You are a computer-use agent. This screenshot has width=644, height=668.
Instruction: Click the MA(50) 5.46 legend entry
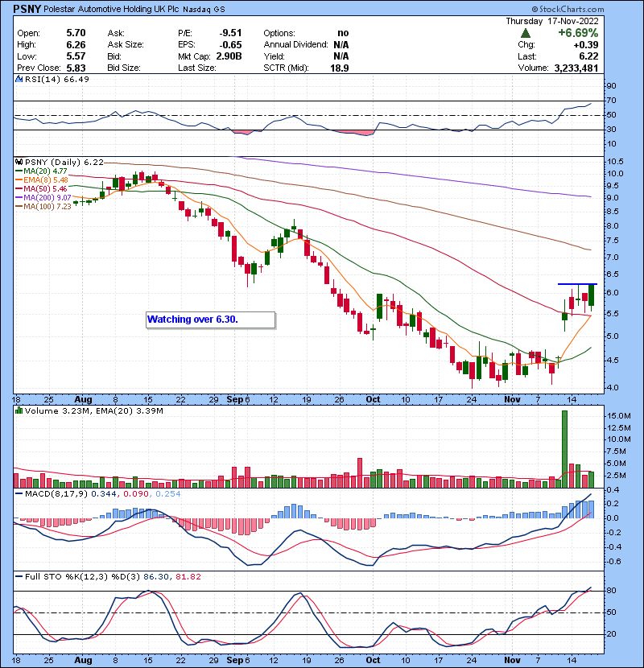point(41,188)
